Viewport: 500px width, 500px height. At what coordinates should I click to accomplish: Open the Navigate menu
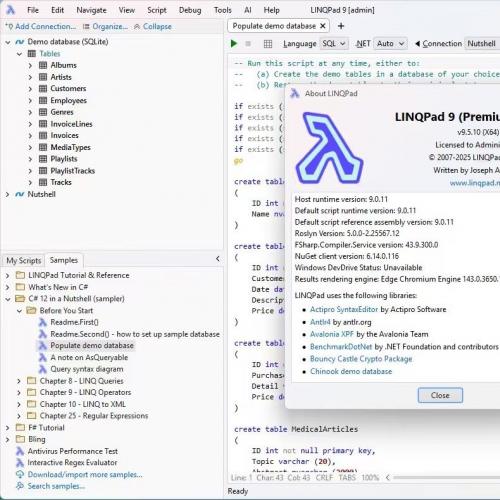pyautogui.click(x=91, y=10)
